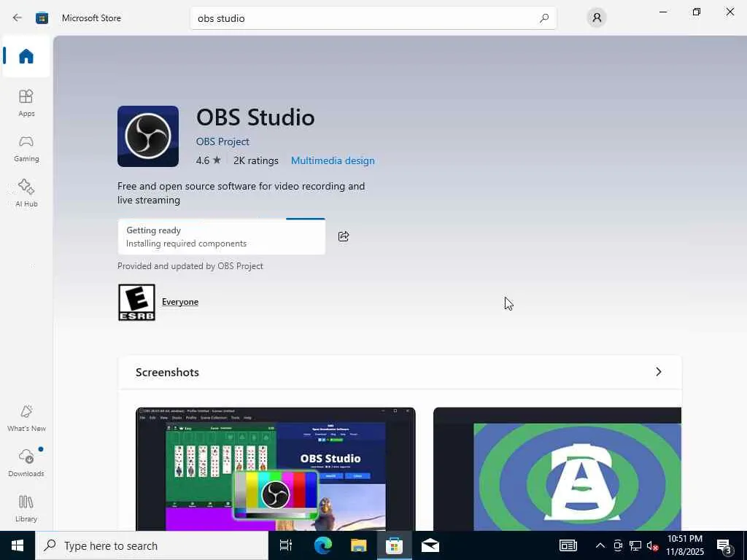Click Provided and updated by OBS Project text

pos(190,266)
